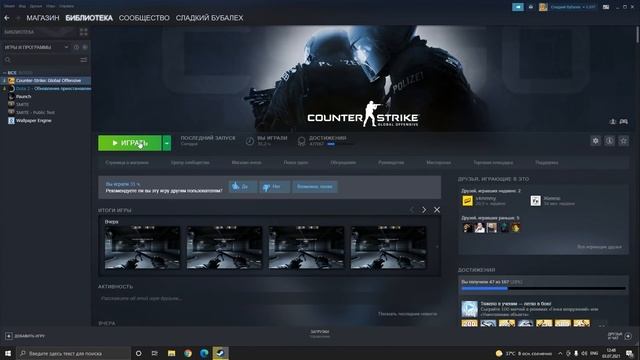Click the controller support icon on banner
Image resolution: width=640 pixels, height=360 pixels.
[624, 122]
